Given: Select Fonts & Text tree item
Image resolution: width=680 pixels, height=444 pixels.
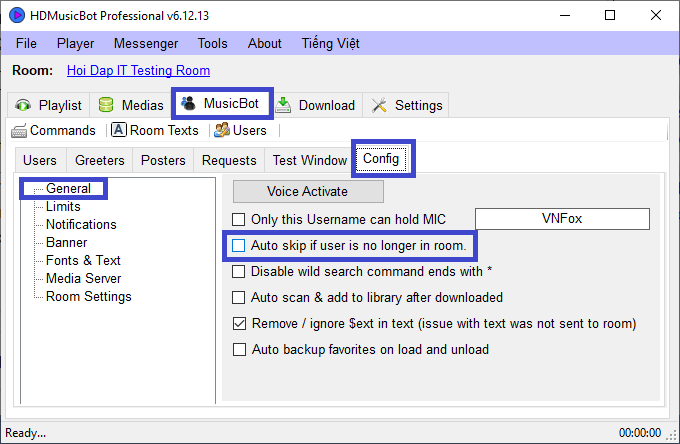Looking at the screenshot, I should click(83, 260).
